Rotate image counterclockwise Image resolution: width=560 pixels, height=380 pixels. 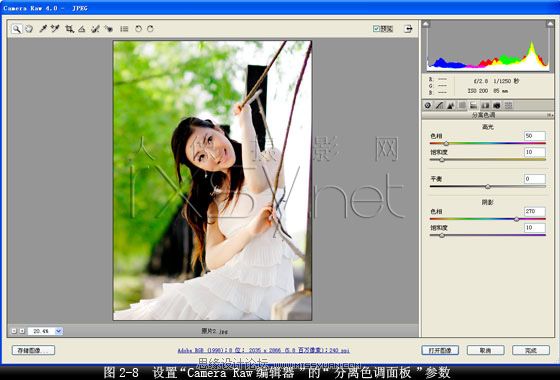[x=138, y=29]
